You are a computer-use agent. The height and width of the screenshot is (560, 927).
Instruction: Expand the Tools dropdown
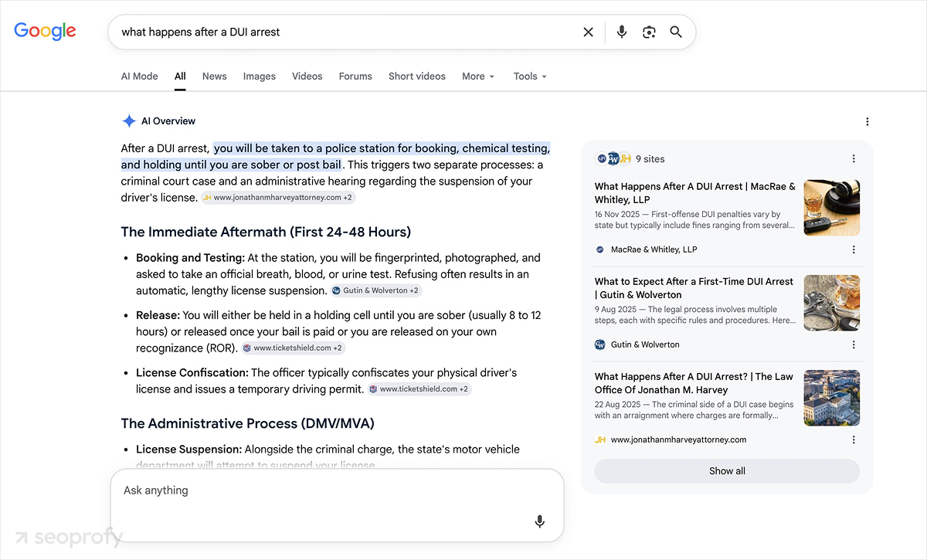point(530,76)
